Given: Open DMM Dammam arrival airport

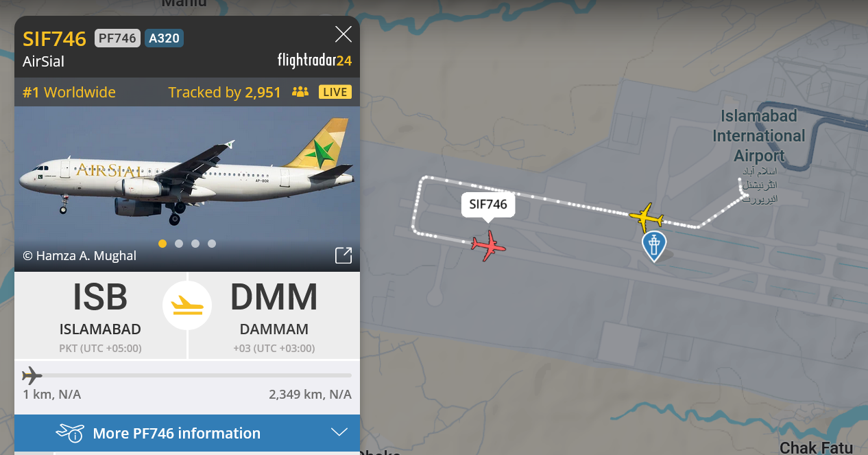Looking at the screenshot, I should (274, 316).
